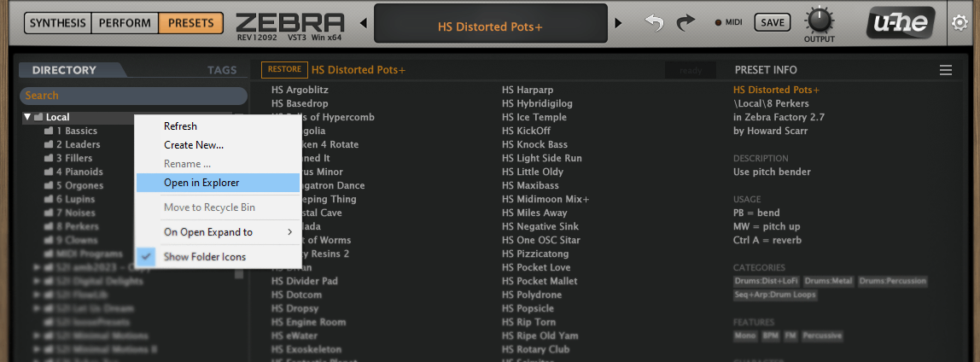Image resolution: width=980 pixels, height=362 pixels.
Task: Click the folder icon beside 3 Fillers
Action: pos(49,158)
